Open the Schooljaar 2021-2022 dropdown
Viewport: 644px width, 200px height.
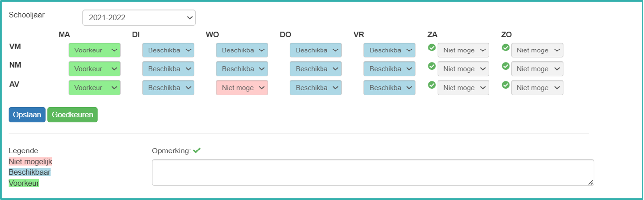coord(139,18)
